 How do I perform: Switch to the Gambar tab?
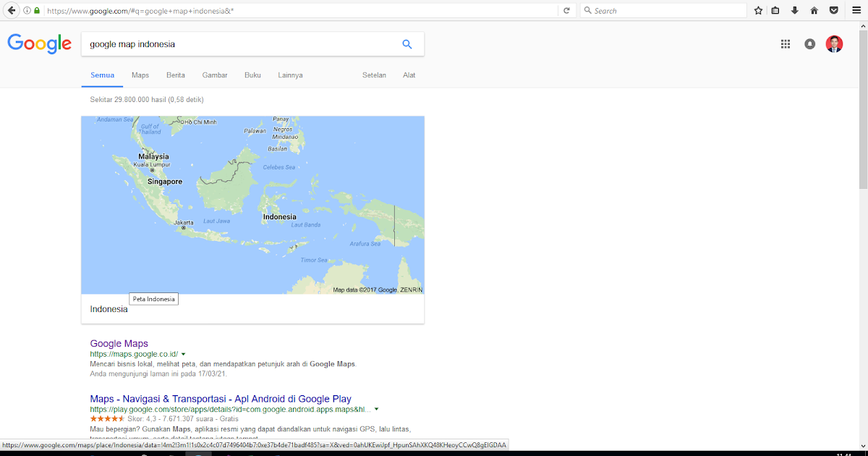[215, 75]
